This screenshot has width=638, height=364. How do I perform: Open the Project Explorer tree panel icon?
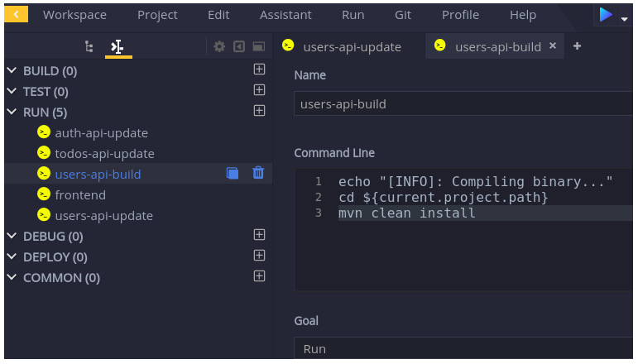pyautogui.click(x=89, y=47)
